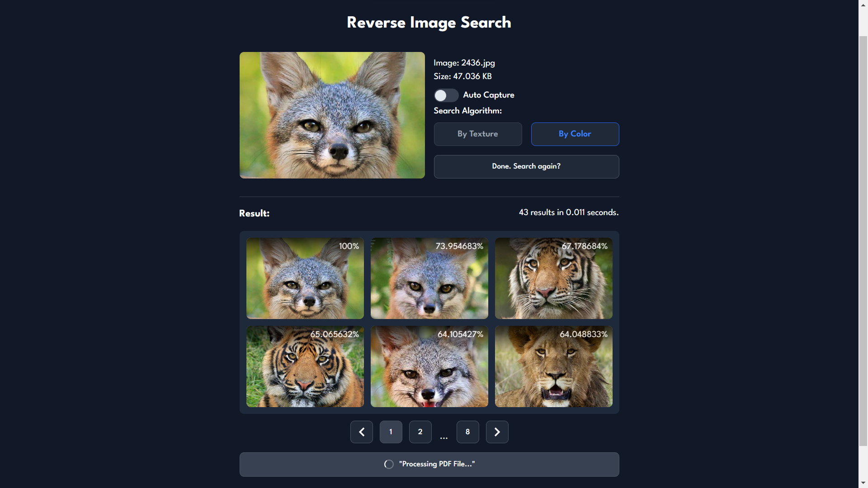The height and width of the screenshot is (488, 868).
Task: Open the 73.954683% fox result image
Action: 429,278
